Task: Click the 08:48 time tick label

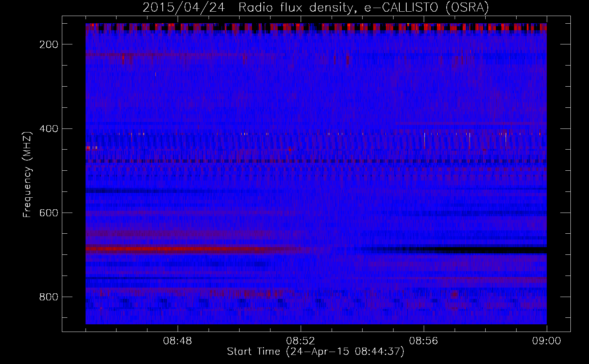Action: click(178, 341)
